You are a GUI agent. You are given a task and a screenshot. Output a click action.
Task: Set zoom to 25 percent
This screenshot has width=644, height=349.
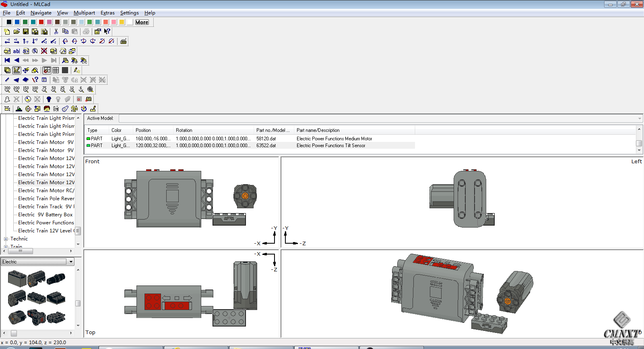pyautogui.click(x=63, y=89)
